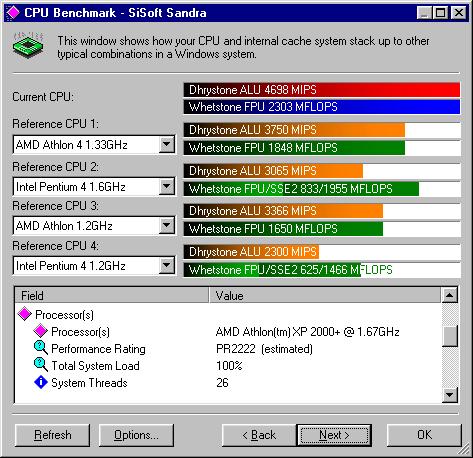The height and width of the screenshot is (458, 473).
Task: Click the blue Whetstone FPU 2303 MFLOPS bar
Action: [322, 107]
